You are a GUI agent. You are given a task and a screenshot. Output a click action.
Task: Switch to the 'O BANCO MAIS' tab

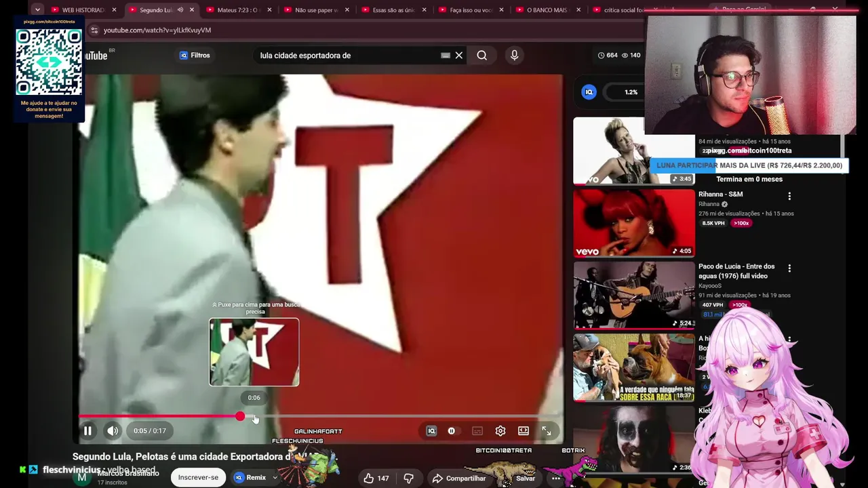click(547, 10)
